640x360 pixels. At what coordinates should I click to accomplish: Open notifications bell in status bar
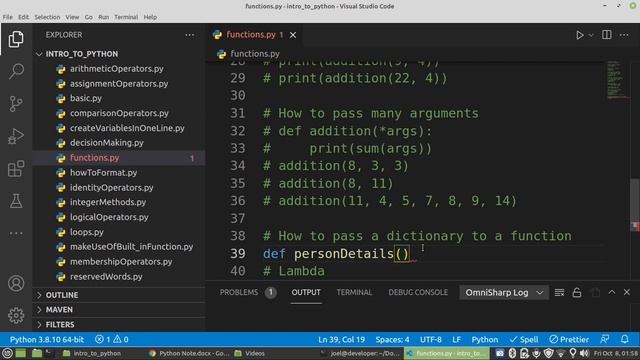[624, 340]
